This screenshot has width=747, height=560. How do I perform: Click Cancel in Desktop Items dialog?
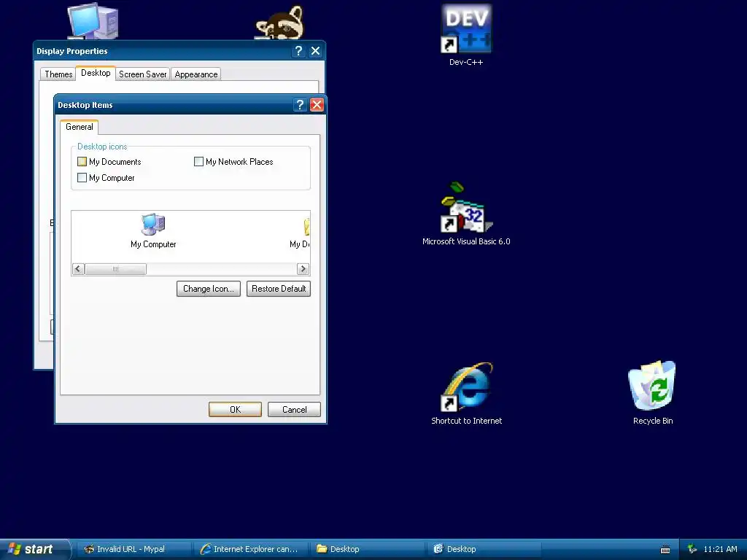point(295,410)
